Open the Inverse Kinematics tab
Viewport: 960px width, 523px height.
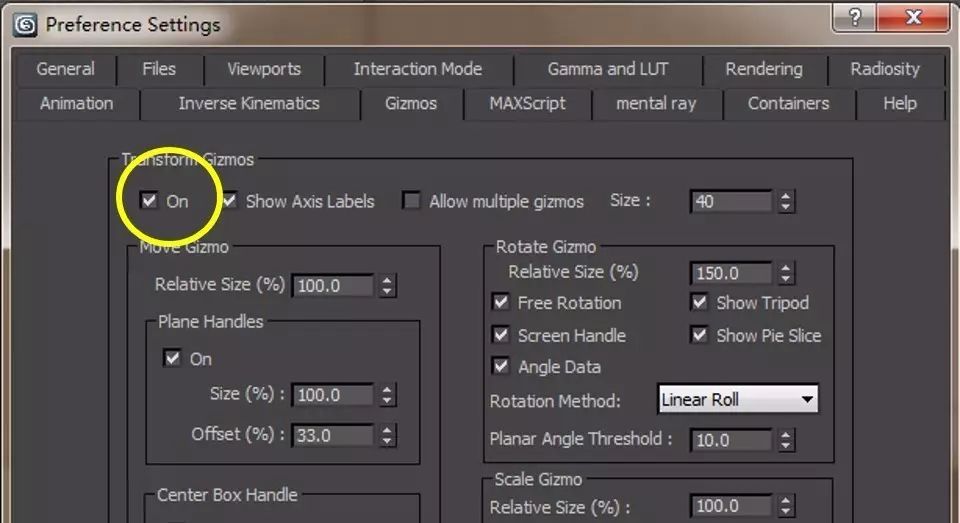pos(249,103)
